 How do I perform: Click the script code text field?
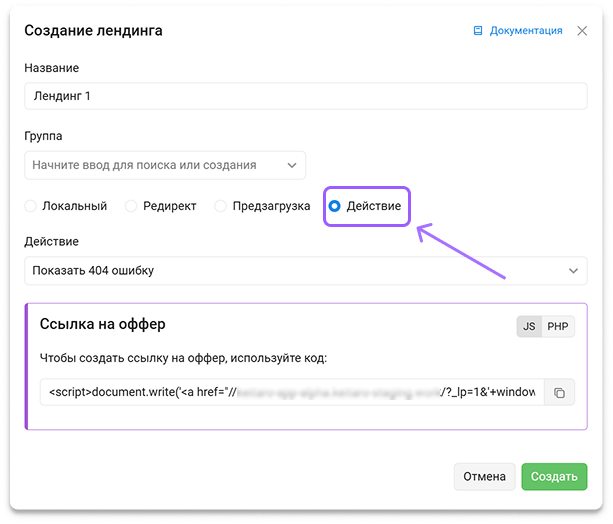click(x=292, y=393)
